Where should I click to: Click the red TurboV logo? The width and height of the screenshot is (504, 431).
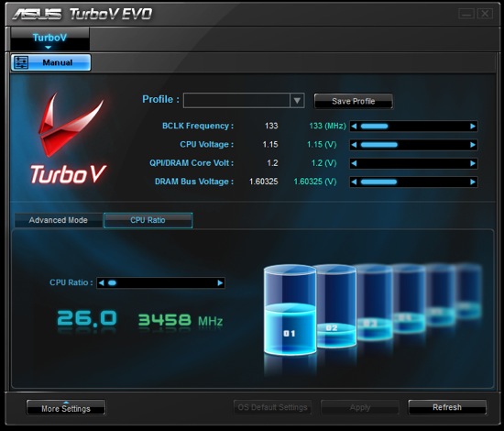click(x=70, y=139)
